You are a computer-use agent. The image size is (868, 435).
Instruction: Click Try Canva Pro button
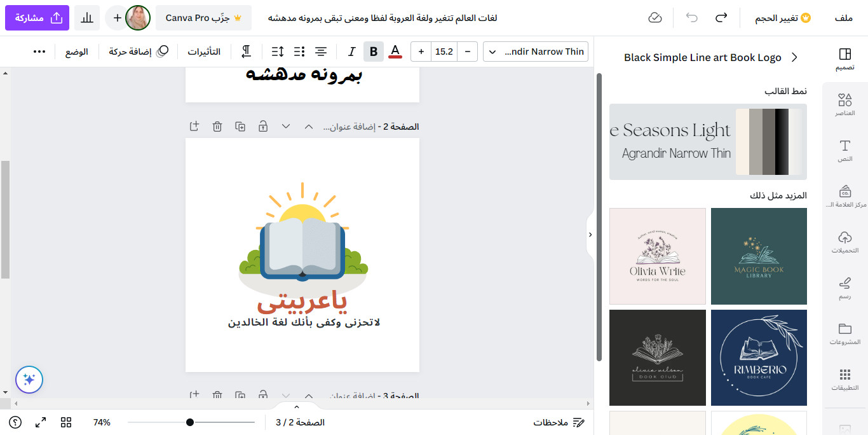coord(203,18)
